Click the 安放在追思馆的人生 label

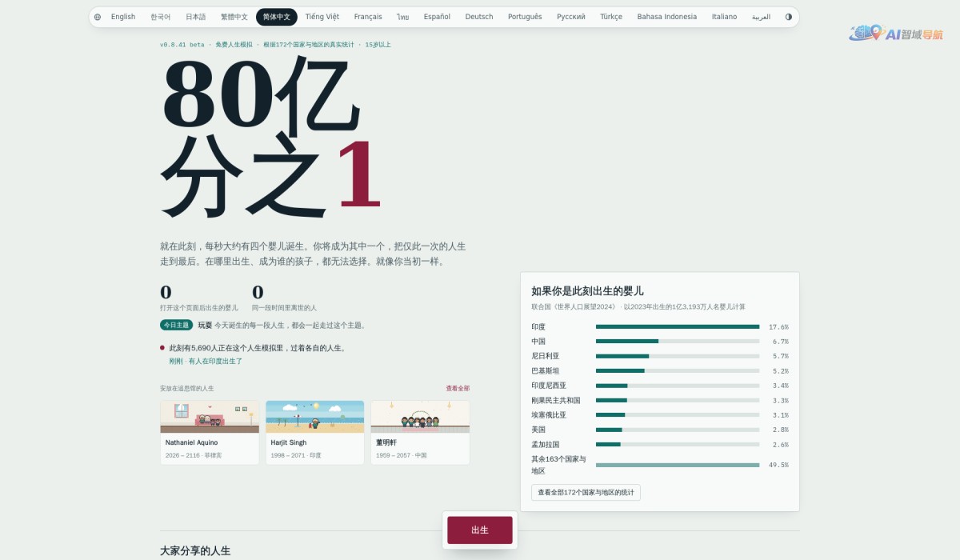[187, 388]
